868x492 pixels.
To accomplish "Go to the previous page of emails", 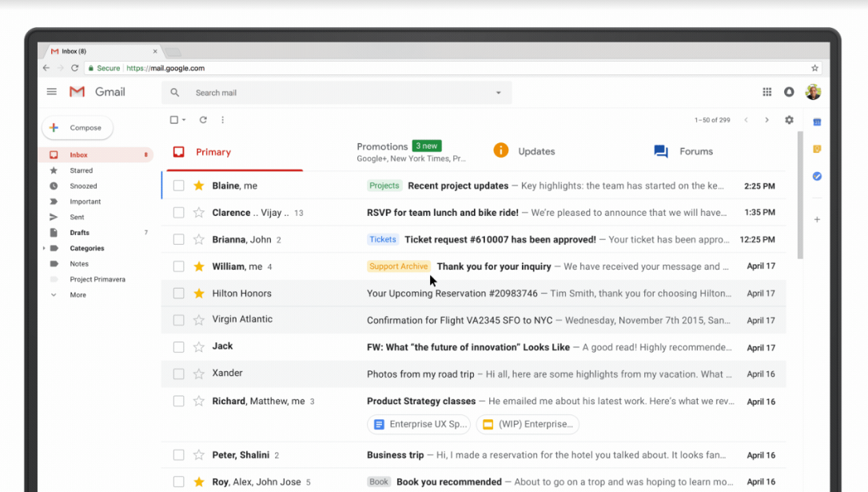I will click(747, 120).
